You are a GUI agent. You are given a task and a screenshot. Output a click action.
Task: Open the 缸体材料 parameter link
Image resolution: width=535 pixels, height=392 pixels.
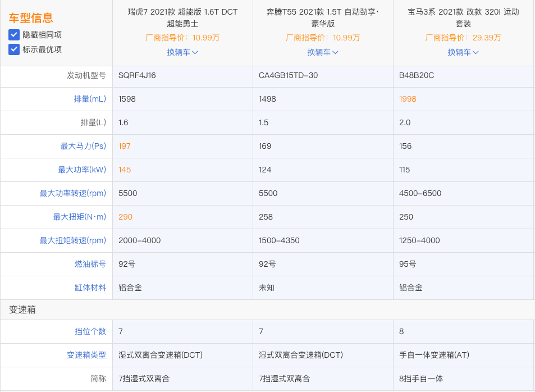[x=90, y=288]
